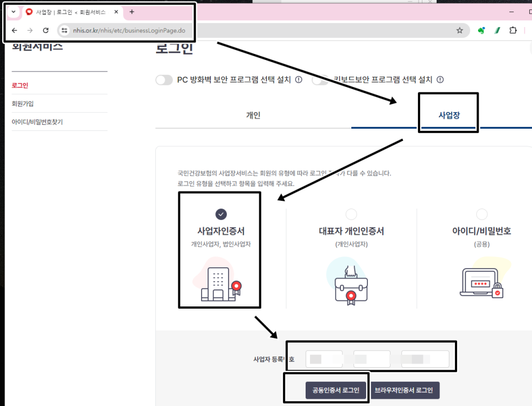Enable the PC 방화벽 보안 프로그램 toggle
This screenshot has width=532, height=406.
click(x=164, y=79)
